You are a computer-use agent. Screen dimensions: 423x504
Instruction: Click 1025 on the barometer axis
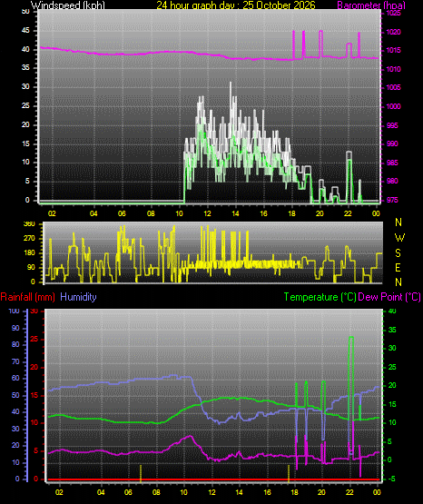coord(393,14)
